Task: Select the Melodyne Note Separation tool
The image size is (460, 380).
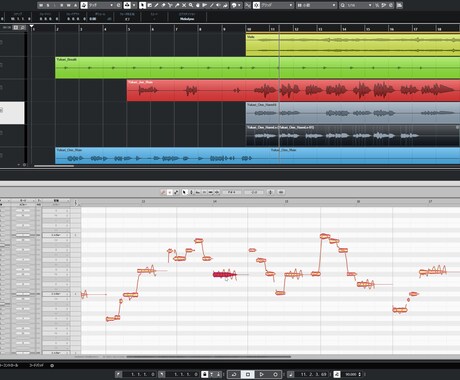Action: coord(217,192)
